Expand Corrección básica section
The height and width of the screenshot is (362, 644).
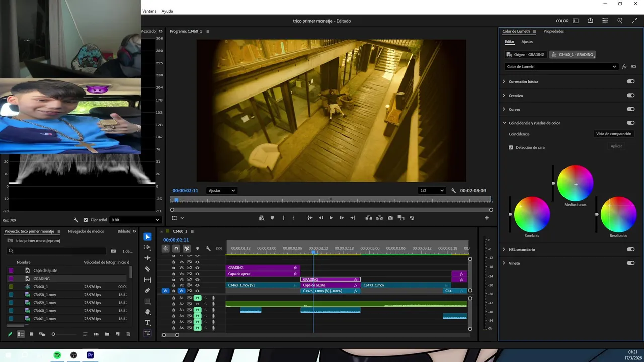[x=504, y=81]
